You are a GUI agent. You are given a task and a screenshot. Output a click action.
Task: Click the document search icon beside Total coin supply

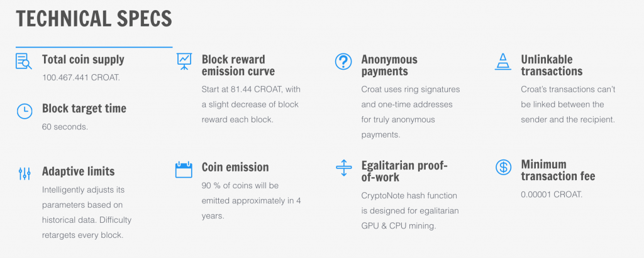coord(24,61)
